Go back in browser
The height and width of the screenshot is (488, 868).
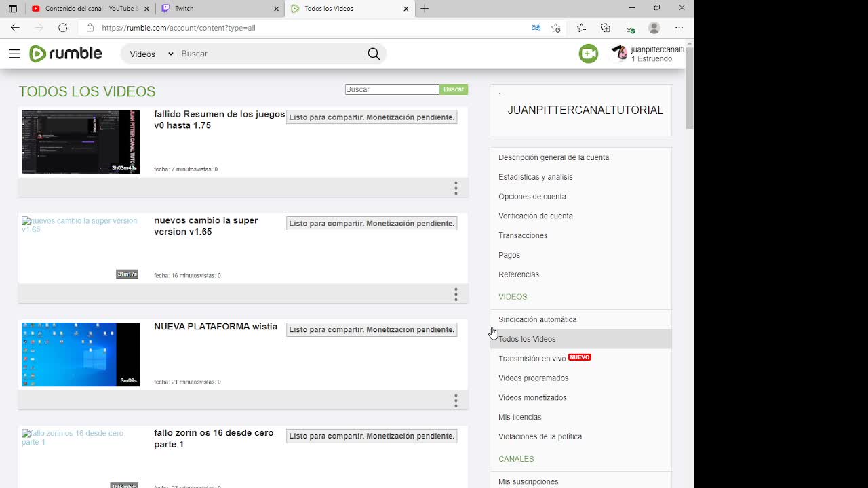coord(15,28)
